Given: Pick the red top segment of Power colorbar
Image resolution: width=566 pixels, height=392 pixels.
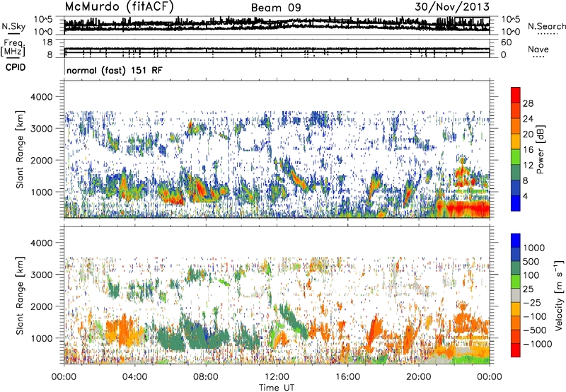Looking at the screenshot, I should tap(516, 95).
